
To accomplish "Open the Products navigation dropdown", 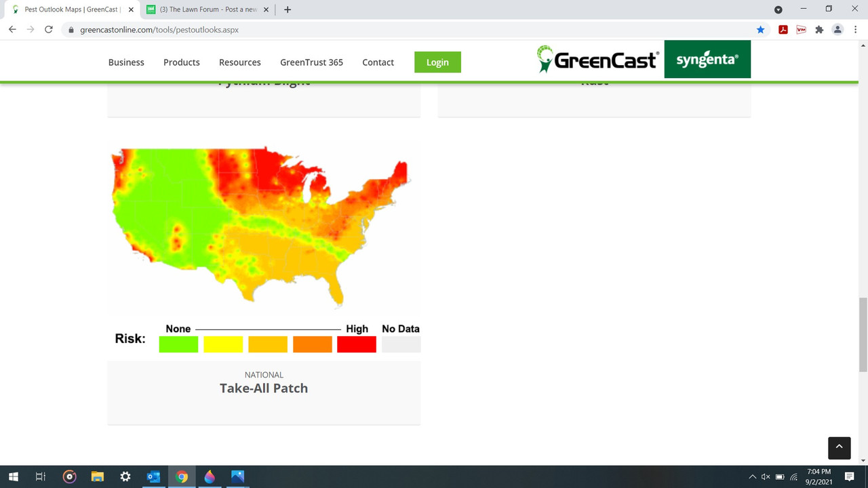I will 181,62.
